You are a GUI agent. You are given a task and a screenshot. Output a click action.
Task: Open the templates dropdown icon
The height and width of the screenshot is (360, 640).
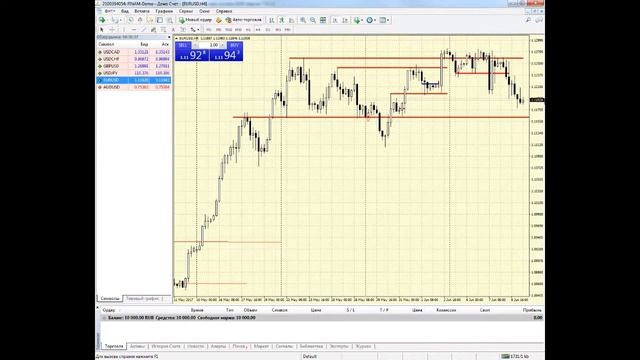coord(384,20)
